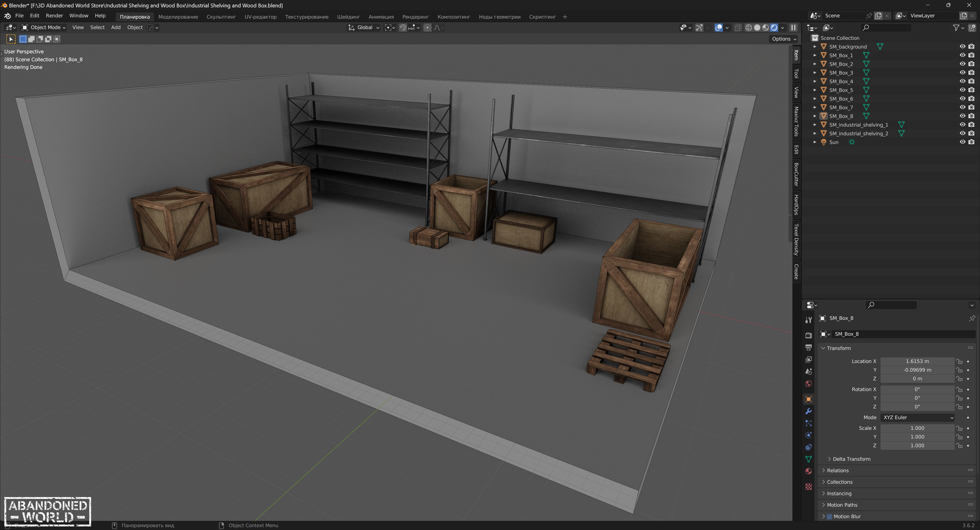The width and height of the screenshot is (980, 530).
Task: Toggle snapping magnet in header
Action: (403, 27)
